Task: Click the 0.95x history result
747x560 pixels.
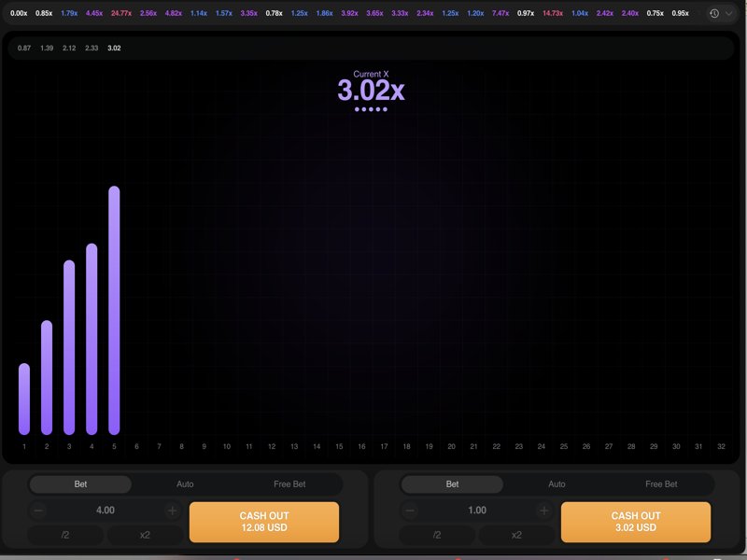Action: pyautogui.click(x=680, y=13)
